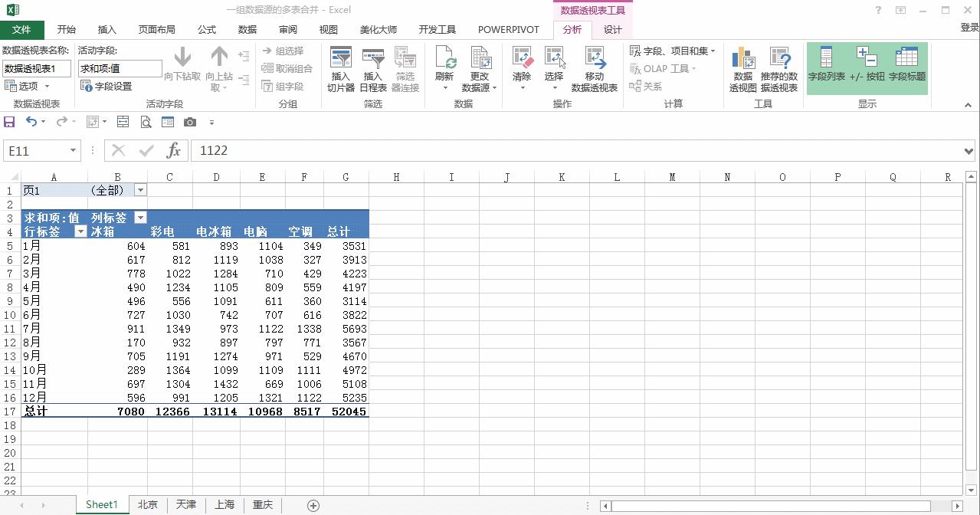Open 推荐的数据透视表 recommended PivotTables
Viewport: 980px width, 515px height.
(x=779, y=69)
